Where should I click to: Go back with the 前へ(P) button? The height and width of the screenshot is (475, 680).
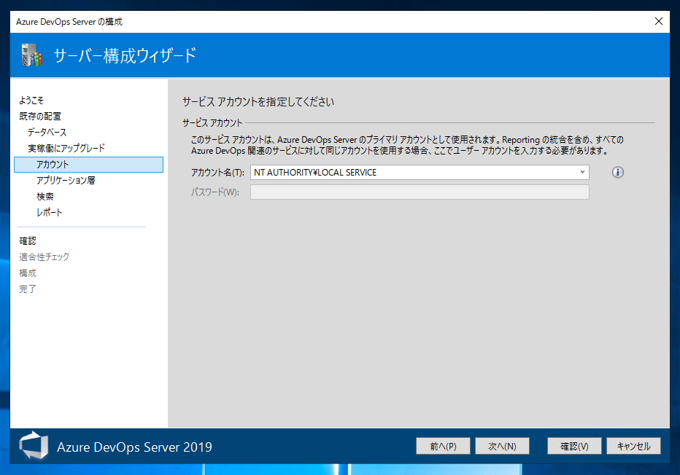(443, 446)
